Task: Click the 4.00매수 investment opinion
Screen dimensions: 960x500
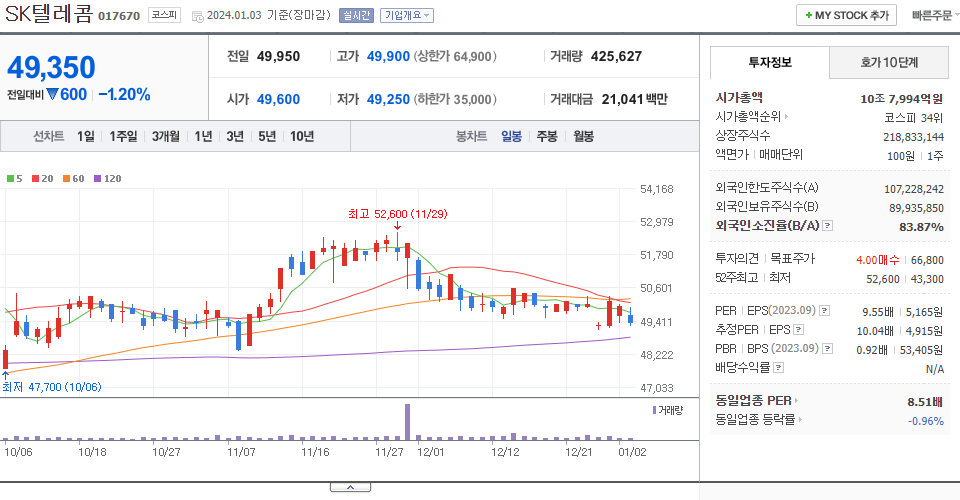Action: [877, 260]
